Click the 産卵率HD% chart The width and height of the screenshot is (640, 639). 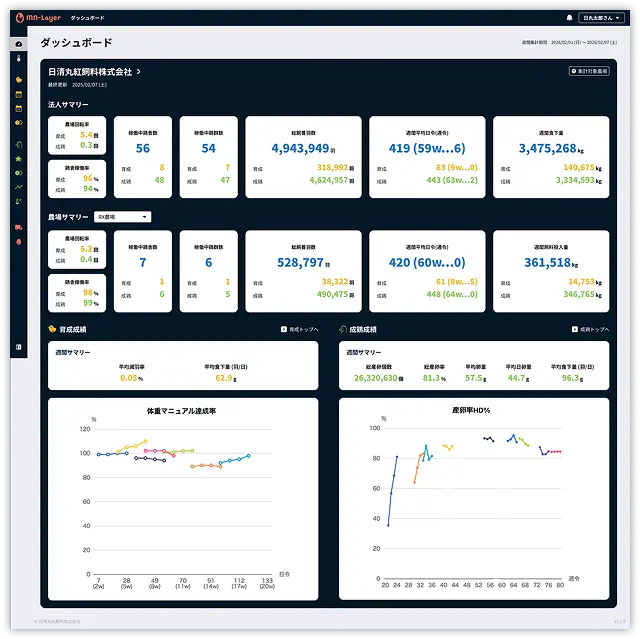474,500
